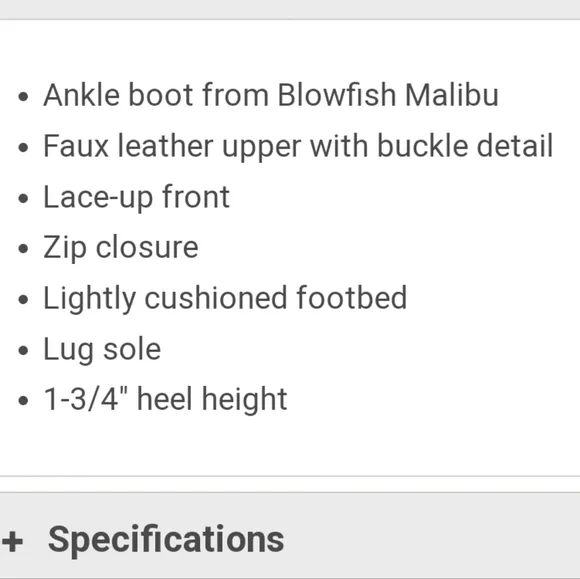Click the words 'Blowfish Malibu' in first bullet

[x=388, y=95]
